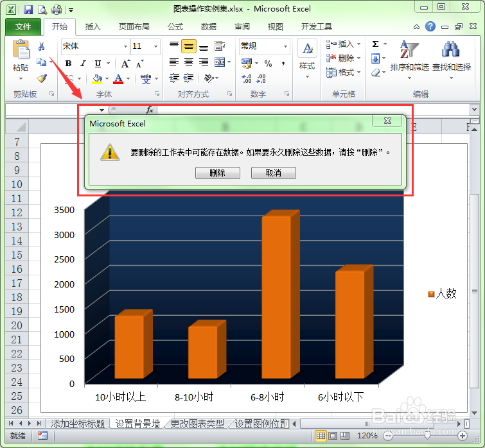Image resolution: width=485 pixels, height=448 pixels.
Task: Click the Save icon in quick access toolbar
Action: pos(28,10)
